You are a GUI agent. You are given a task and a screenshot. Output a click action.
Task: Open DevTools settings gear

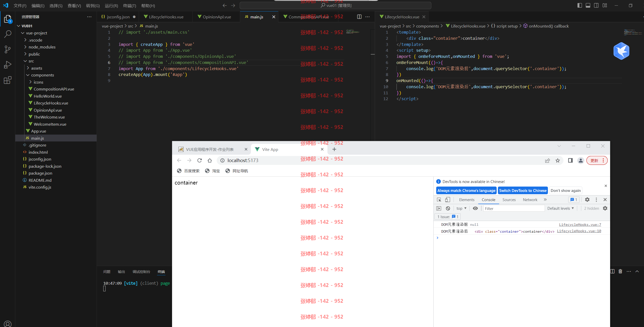(587, 200)
